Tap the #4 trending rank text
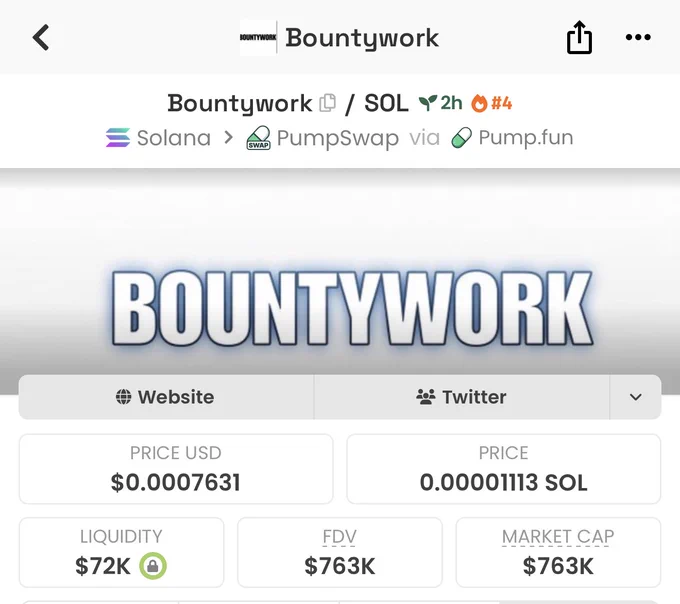This screenshot has height=604, width=680. click(x=502, y=103)
